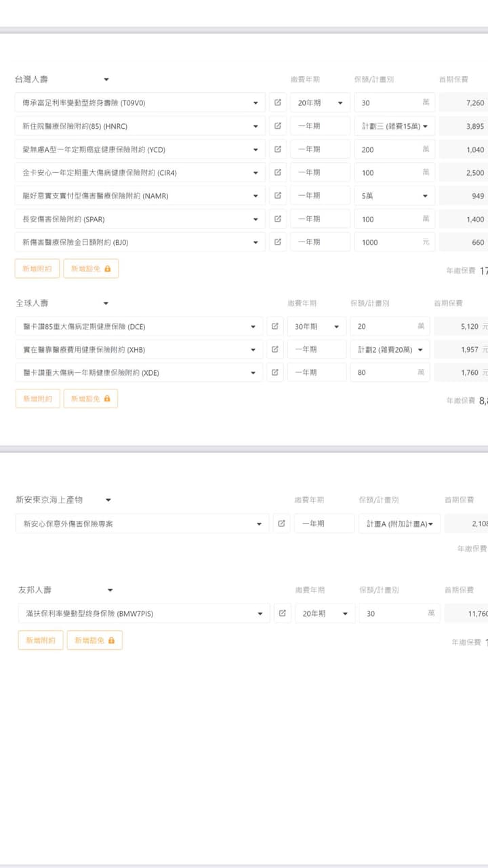This screenshot has height=868, width=488.
Task: Expand the 全球人壽 company dropdown
Action: coord(106,303)
